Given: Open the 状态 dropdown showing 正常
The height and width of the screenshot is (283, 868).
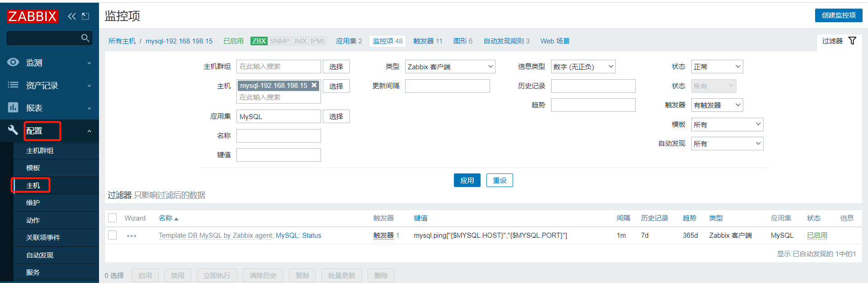Looking at the screenshot, I should 717,67.
